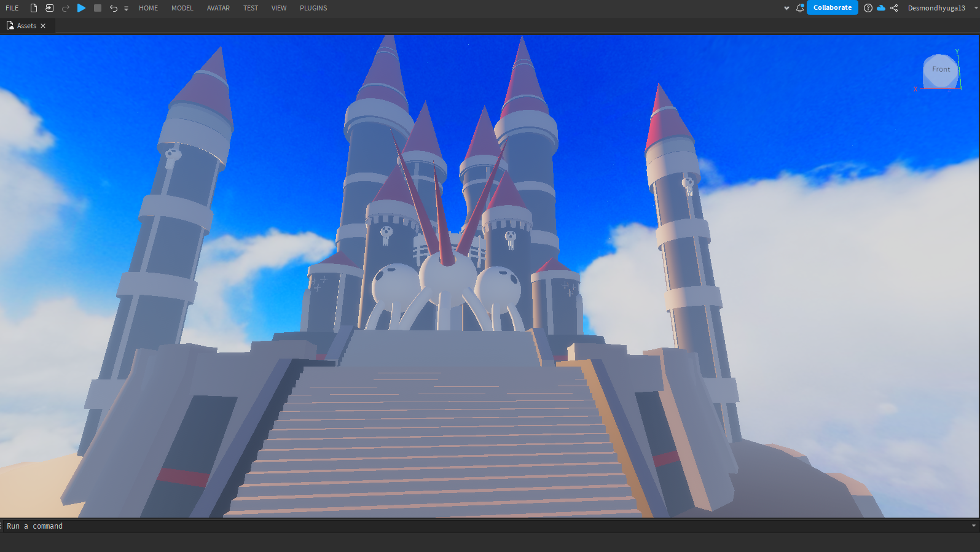Select the Assets document tab
Screen dimensions: 980x552
coord(26,26)
